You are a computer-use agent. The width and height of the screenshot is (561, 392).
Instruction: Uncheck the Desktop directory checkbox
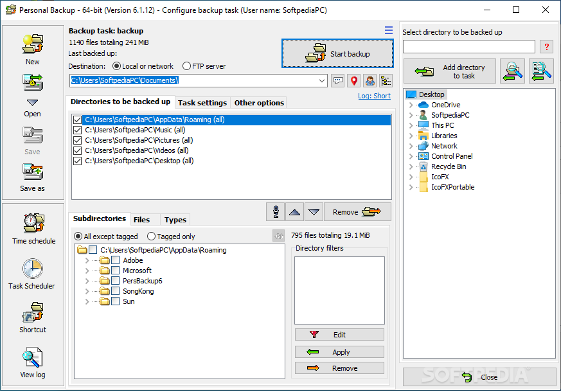click(x=77, y=161)
